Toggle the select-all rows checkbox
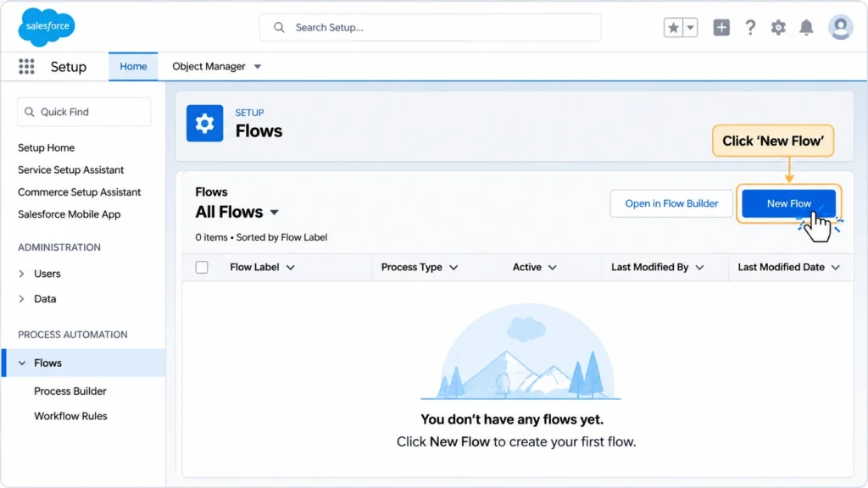This screenshot has height=488, width=868. (x=202, y=267)
